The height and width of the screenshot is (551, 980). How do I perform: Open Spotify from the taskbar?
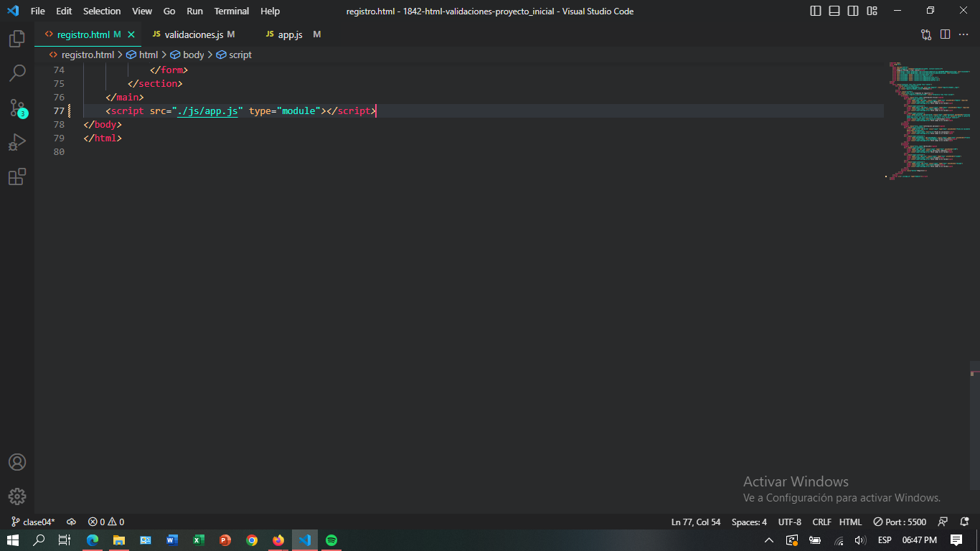tap(331, 540)
